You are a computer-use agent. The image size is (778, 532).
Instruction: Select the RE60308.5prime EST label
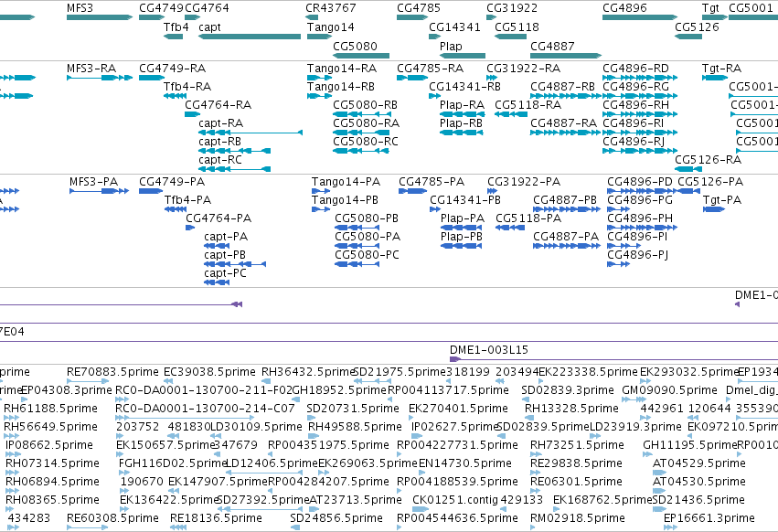[x=112, y=518]
